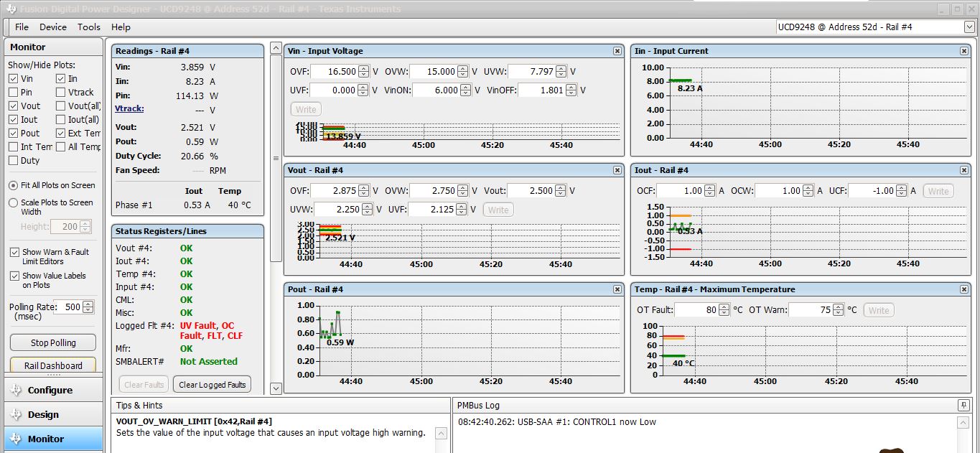Viewport: 980px width, 453px height.
Task: Click the Configure section icon
Action: pyautogui.click(x=15, y=391)
